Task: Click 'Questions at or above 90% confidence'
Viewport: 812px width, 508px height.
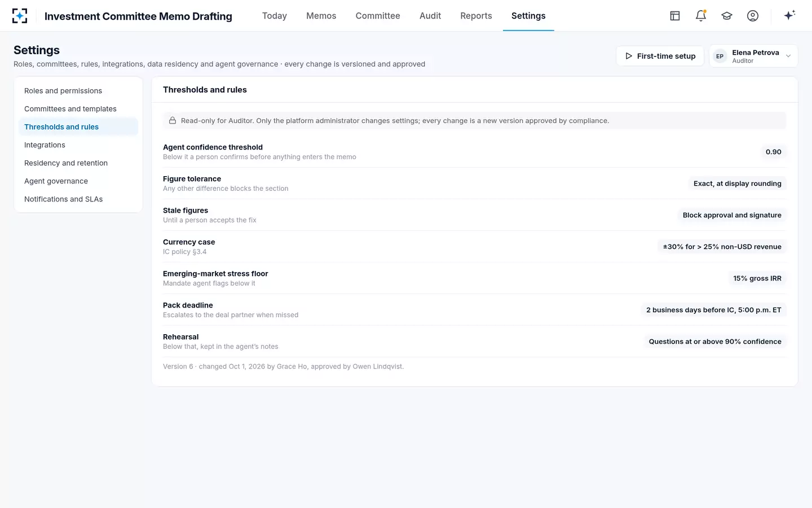Action: (715, 341)
